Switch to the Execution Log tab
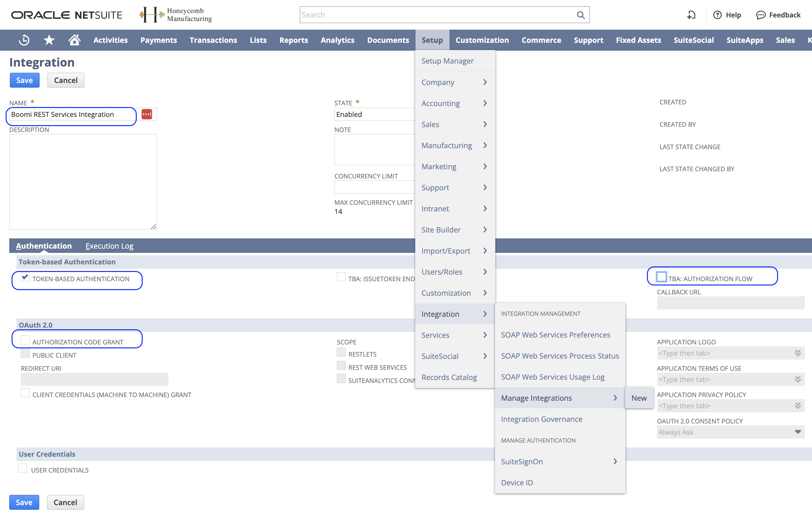812x515 pixels. click(109, 246)
